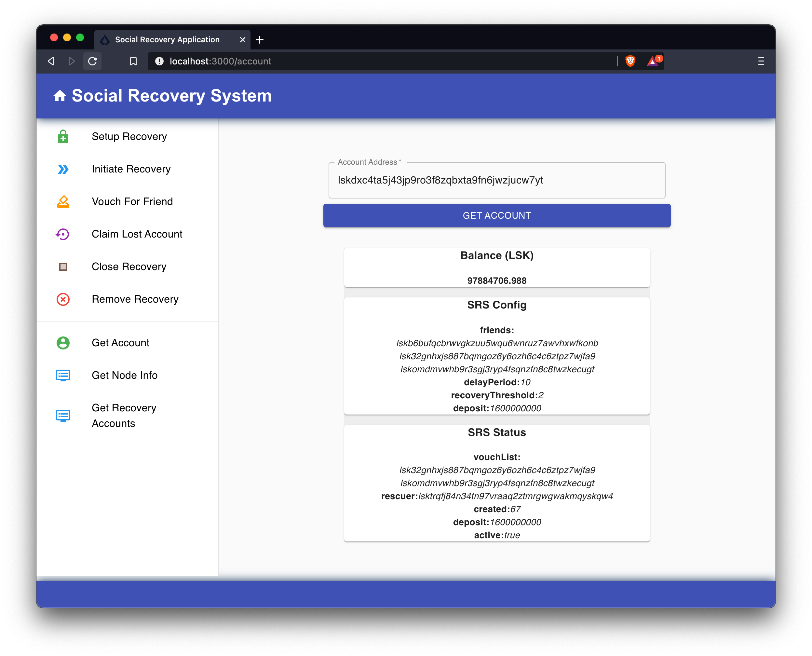Open the Brave Shields lion icon
The height and width of the screenshot is (656, 812).
click(x=630, y=61)
